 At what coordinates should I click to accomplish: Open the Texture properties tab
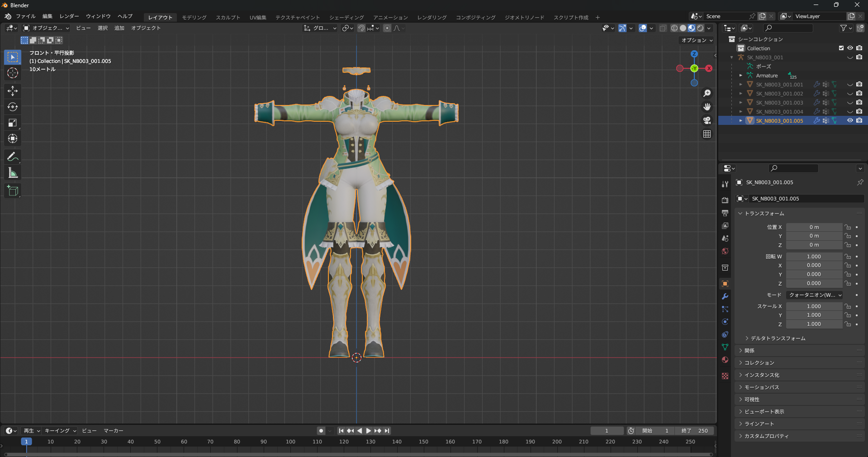point(725,376)
